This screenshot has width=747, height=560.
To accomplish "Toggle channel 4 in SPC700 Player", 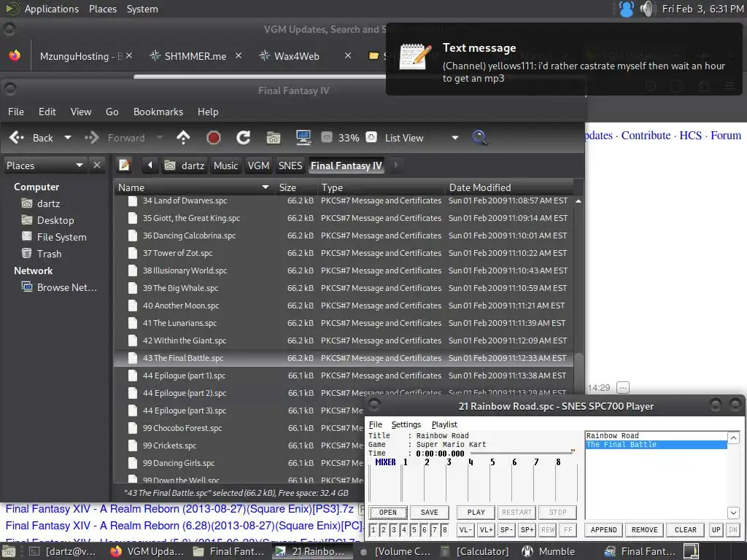I will pos(404,529).
